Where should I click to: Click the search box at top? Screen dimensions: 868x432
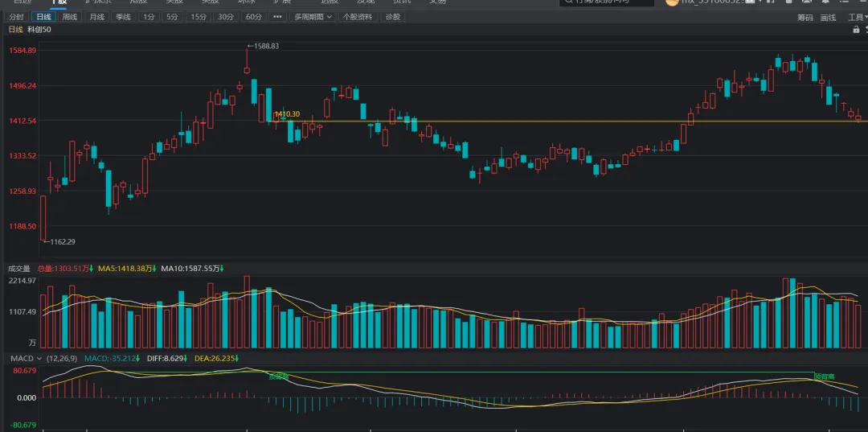pyautogui.click(x=606, y=2)
